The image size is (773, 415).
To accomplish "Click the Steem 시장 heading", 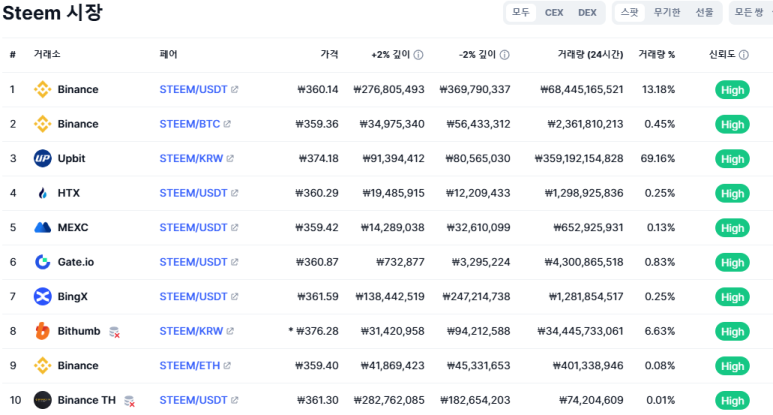I will (x=52, y=12).
